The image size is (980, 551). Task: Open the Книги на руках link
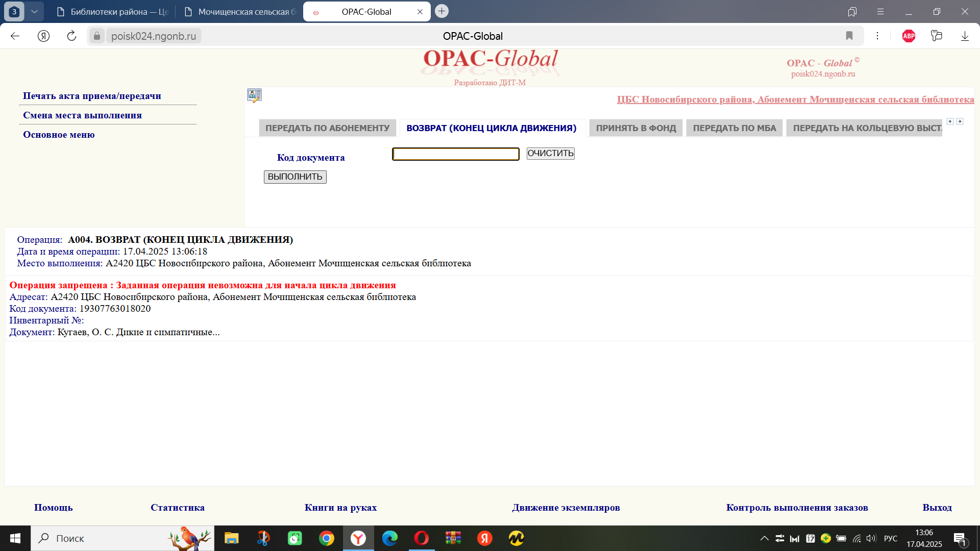coord(340,508)
